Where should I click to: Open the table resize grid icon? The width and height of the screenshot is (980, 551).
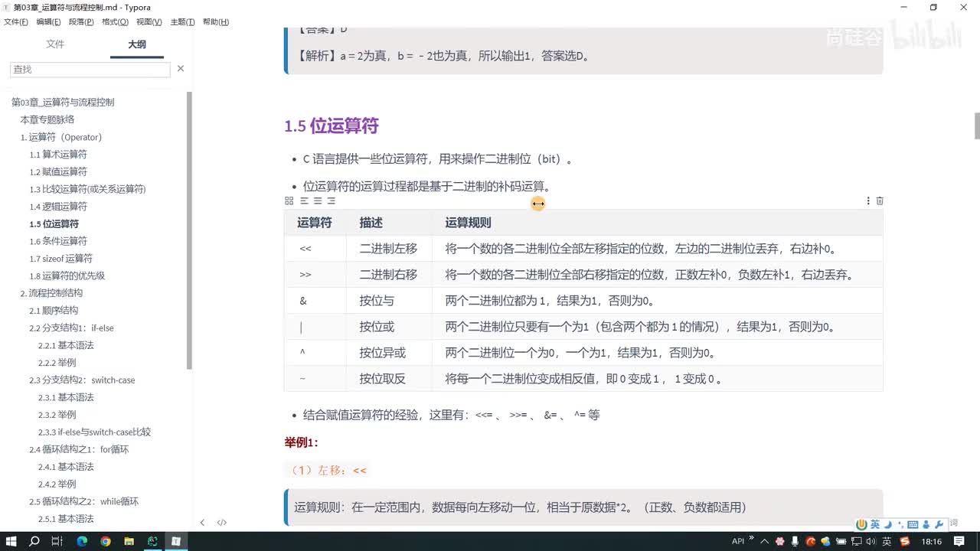click(289, 201)
